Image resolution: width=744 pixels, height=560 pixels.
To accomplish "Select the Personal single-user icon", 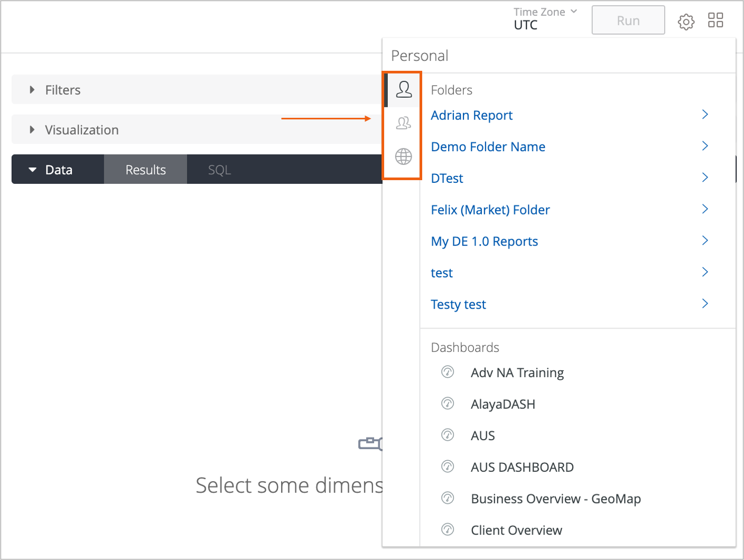I will 404,90.
